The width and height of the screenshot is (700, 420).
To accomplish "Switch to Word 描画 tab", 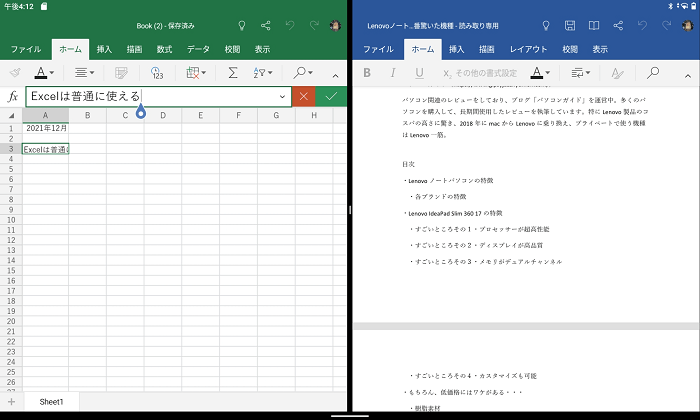I will (x=486, y=49).
